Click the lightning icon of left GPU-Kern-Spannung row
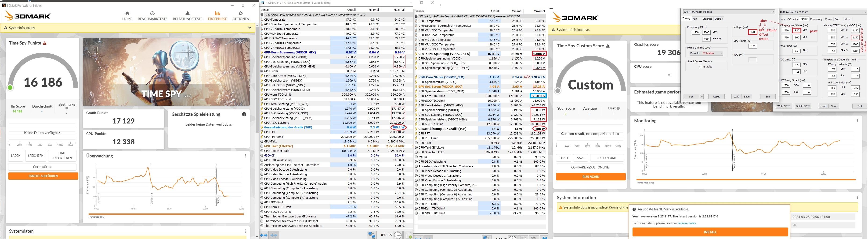Image resolution: width=868 pixels, height=239 pixels. (262, 53)
